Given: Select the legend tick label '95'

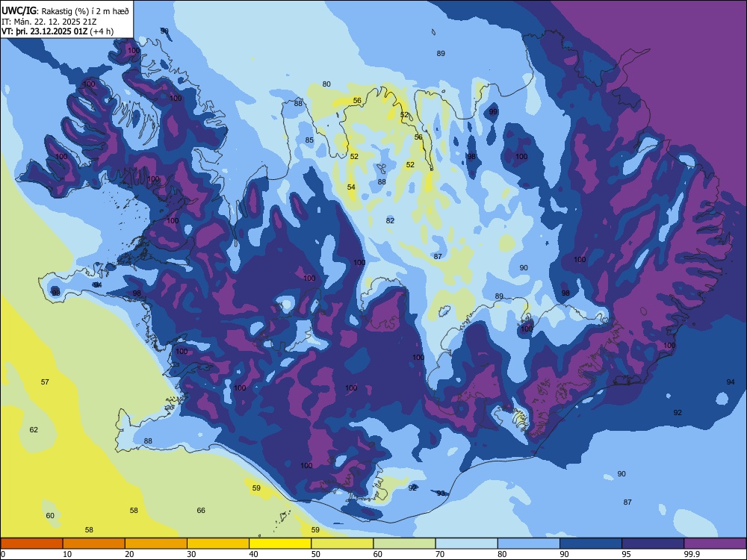Looking at the screenshot, I should (627, 554).
